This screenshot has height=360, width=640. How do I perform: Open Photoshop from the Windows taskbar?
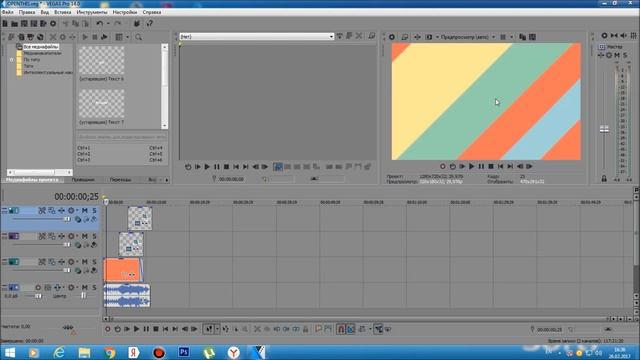184,352
